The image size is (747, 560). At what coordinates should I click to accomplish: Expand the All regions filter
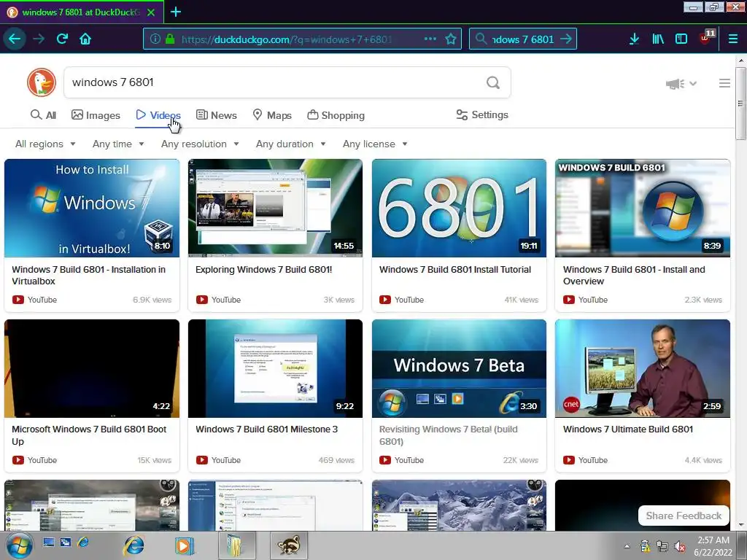pos(45,144)
